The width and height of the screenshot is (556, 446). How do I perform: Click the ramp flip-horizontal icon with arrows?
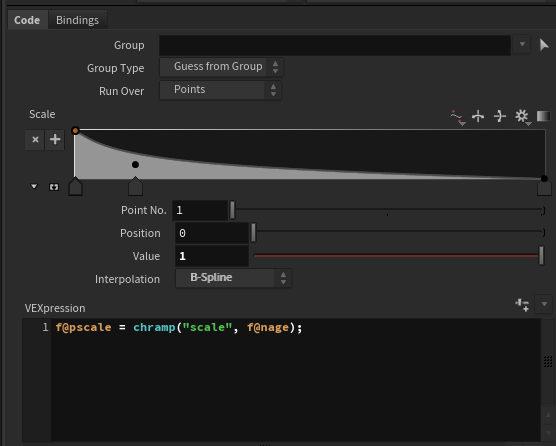coord(478,116)
